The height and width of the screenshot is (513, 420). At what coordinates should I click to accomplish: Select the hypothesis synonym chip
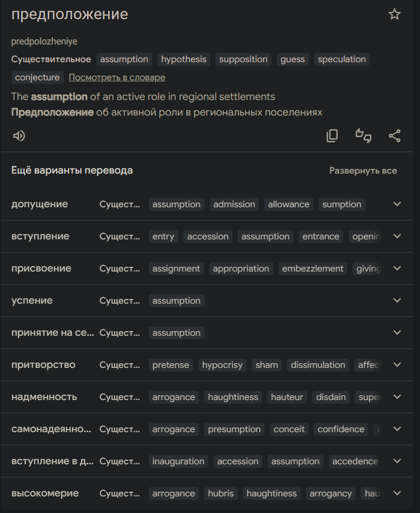[x=183, y=60]
